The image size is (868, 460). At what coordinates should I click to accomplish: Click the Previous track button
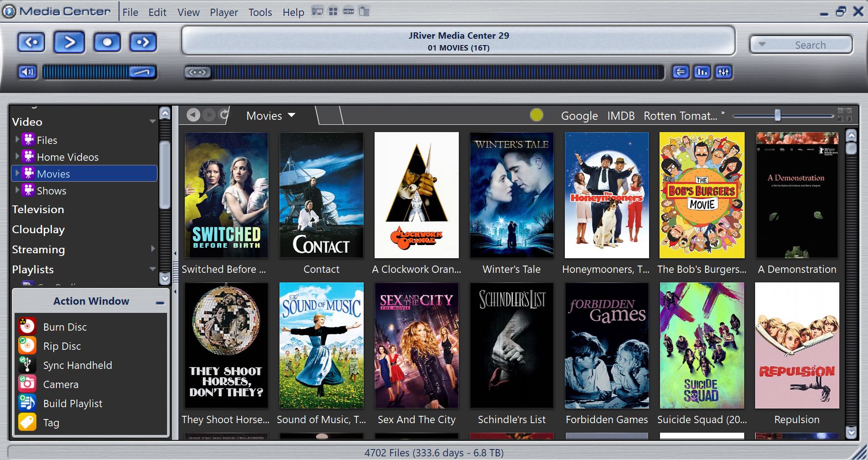31,42
